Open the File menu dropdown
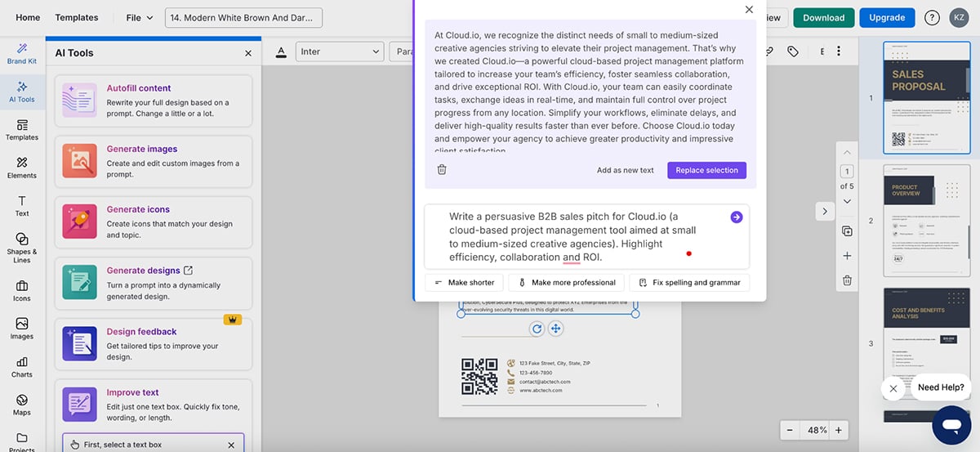 coord(139,17)
